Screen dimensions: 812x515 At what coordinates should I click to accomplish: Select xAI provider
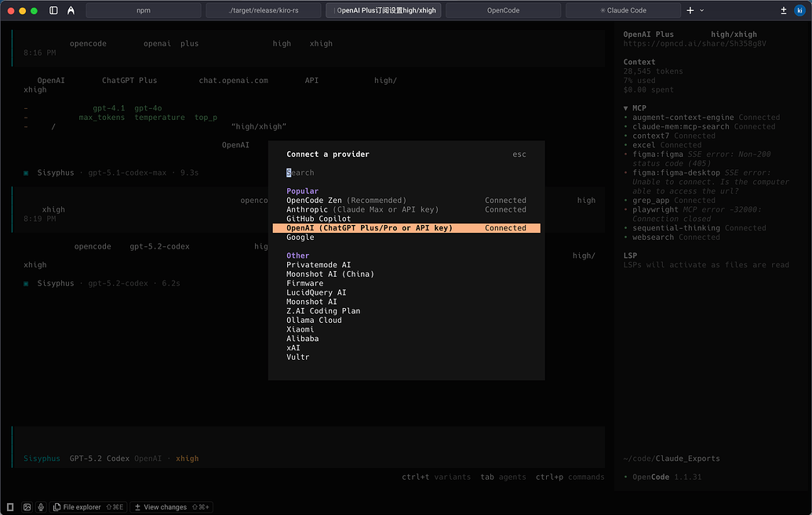coord(406,348)
